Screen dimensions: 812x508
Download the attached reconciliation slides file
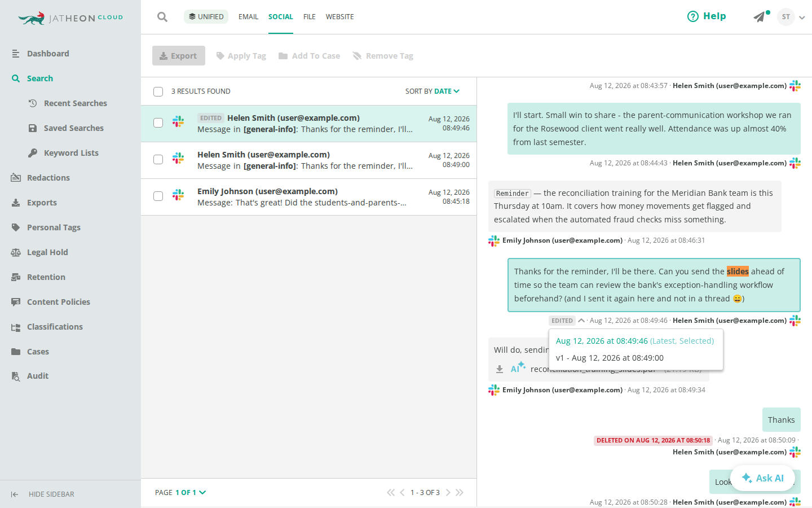coord(499,369)
